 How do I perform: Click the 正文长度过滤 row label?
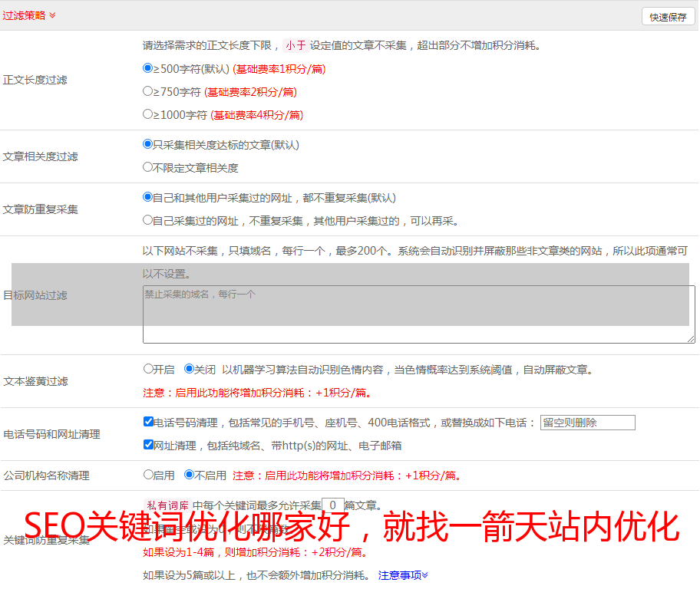coord(35,80)
